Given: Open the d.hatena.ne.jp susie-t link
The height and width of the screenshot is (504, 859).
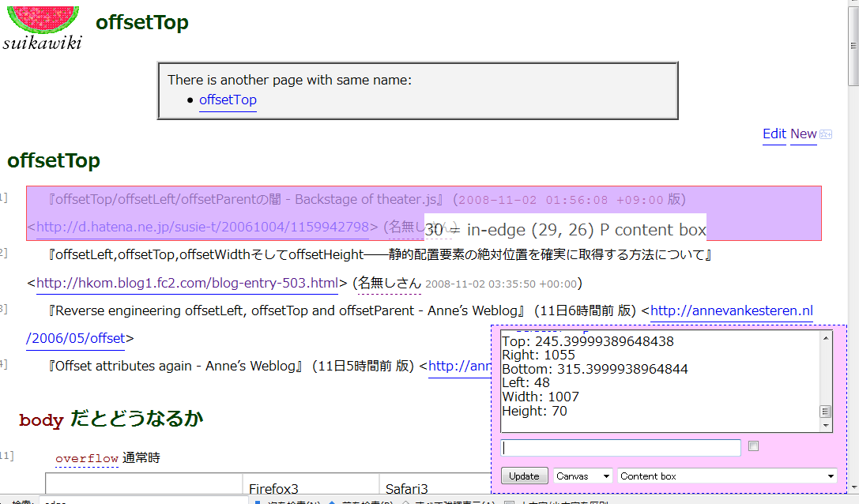Looking at the screenshot, I should (202, 228).
